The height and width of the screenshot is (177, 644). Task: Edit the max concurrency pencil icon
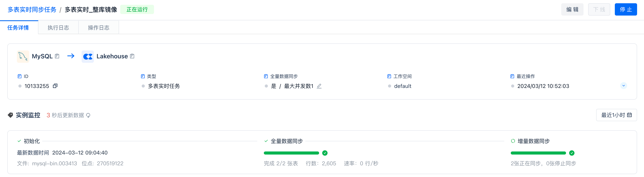point(319,86)
